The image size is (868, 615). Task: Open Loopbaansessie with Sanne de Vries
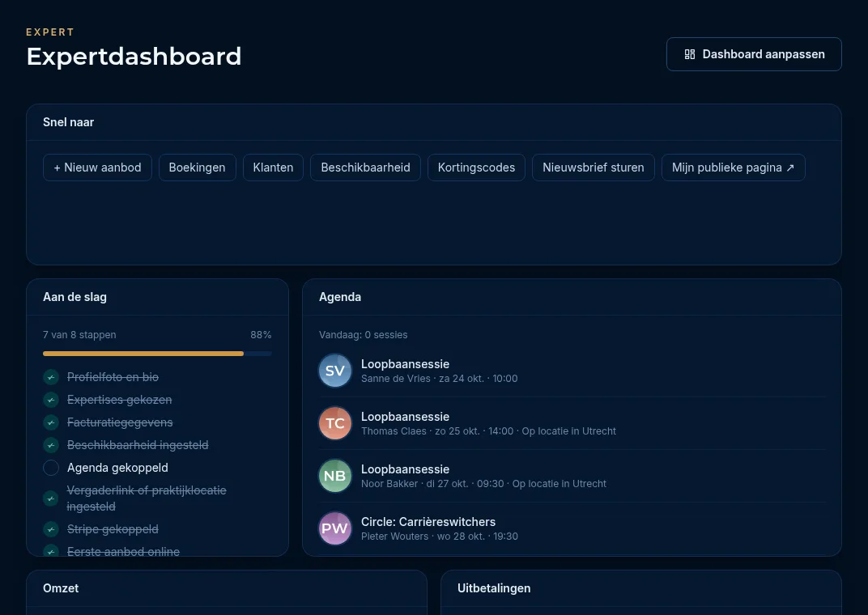[x=405, y=364]
